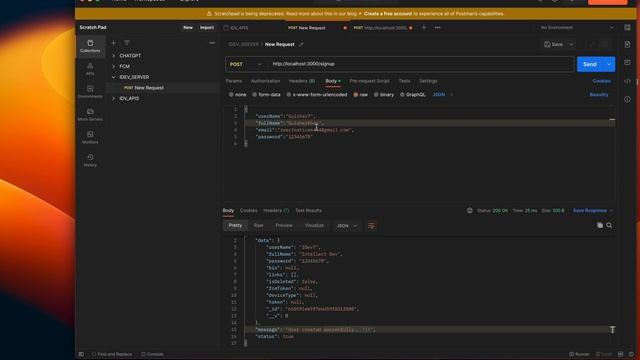Click the pencil icon to rename New Request
640x360 pixels.
coord(301,44)
